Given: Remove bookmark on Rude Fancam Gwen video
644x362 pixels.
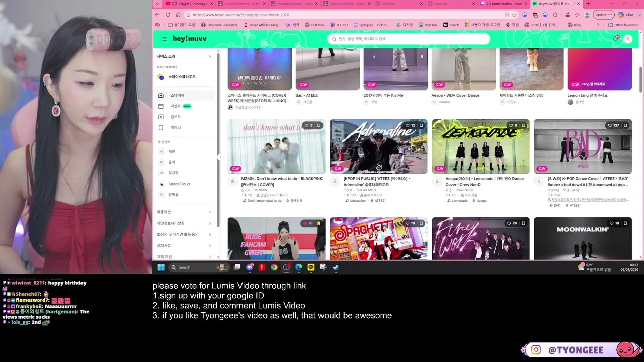Looking at the screenshot, I should (x=319, y=223).
